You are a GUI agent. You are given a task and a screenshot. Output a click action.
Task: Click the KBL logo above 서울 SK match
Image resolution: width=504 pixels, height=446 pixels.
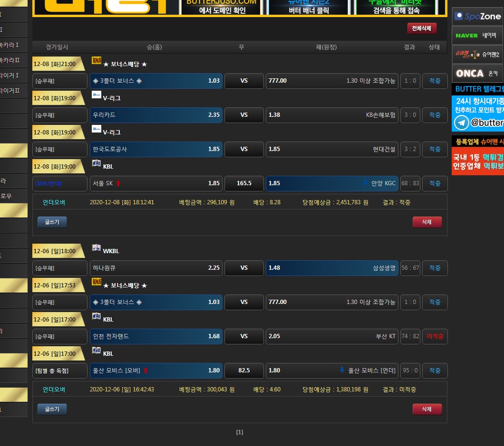point(96,163)
